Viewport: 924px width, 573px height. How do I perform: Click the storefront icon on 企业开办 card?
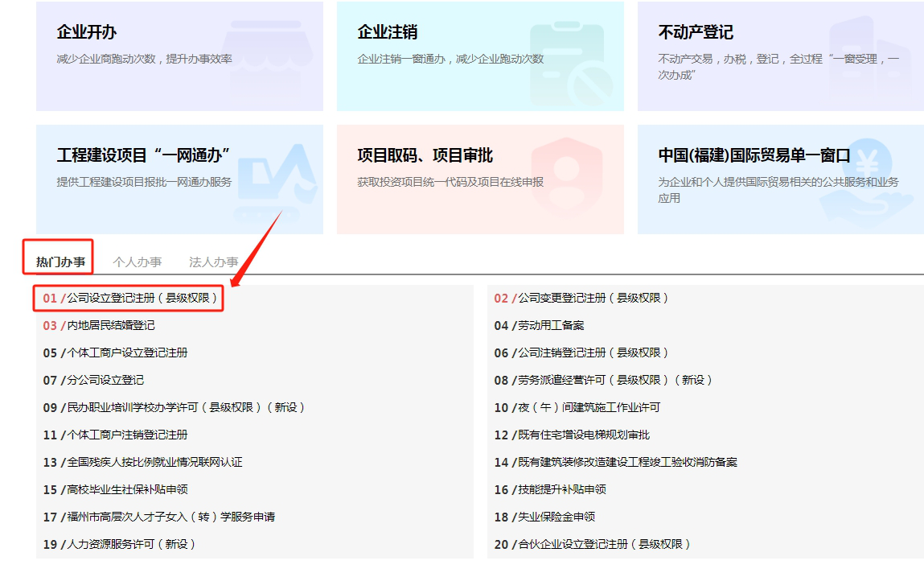coord(266,58)
